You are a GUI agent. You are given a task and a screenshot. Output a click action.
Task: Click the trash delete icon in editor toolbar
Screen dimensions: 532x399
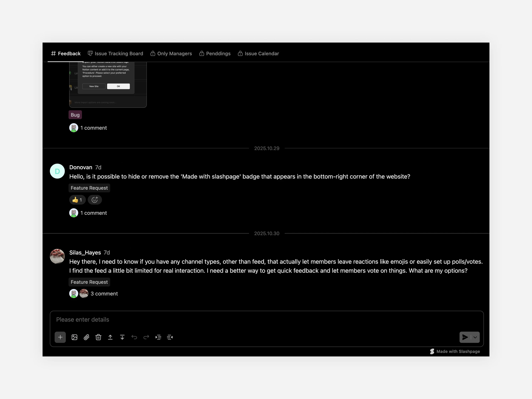98,337
